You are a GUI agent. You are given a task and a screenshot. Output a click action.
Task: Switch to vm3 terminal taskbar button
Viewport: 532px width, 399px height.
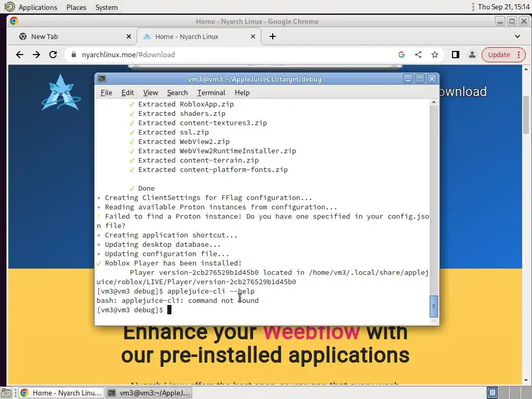click(149, 393)
